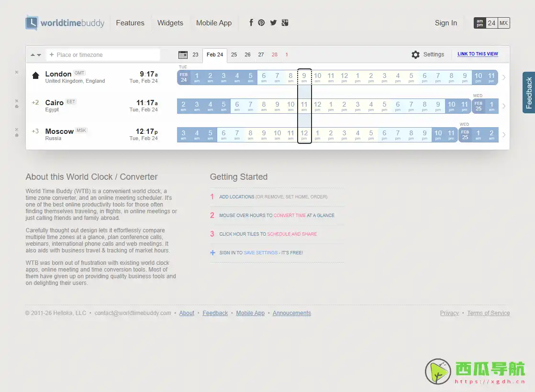Select the MX mixed time format

[x=503, y=23]
